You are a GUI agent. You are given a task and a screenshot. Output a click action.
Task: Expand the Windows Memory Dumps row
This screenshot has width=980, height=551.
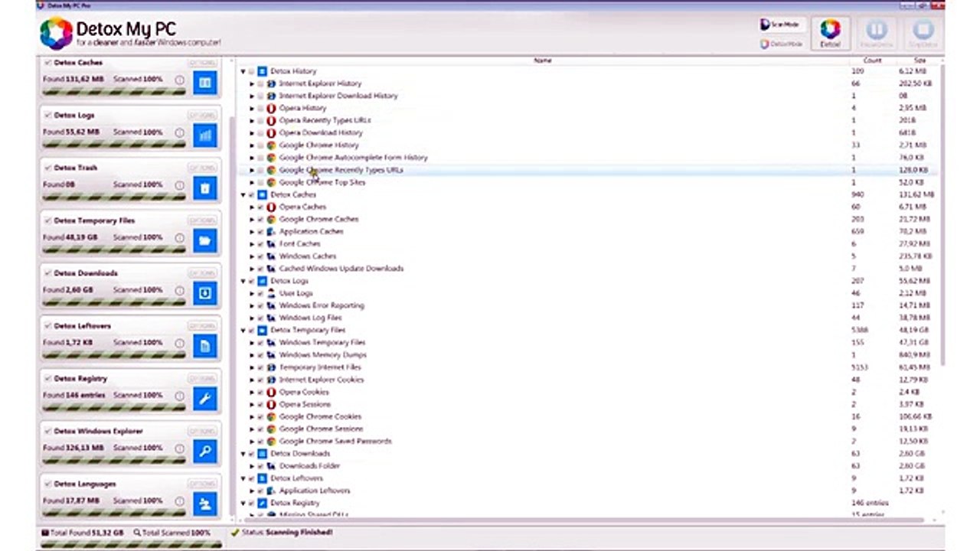point(252,355)
